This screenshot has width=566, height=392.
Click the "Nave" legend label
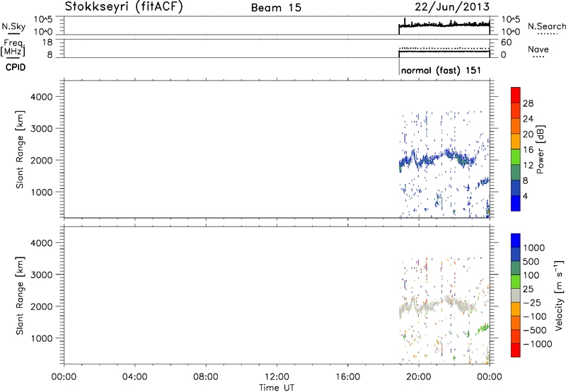(x=538, y=49)
